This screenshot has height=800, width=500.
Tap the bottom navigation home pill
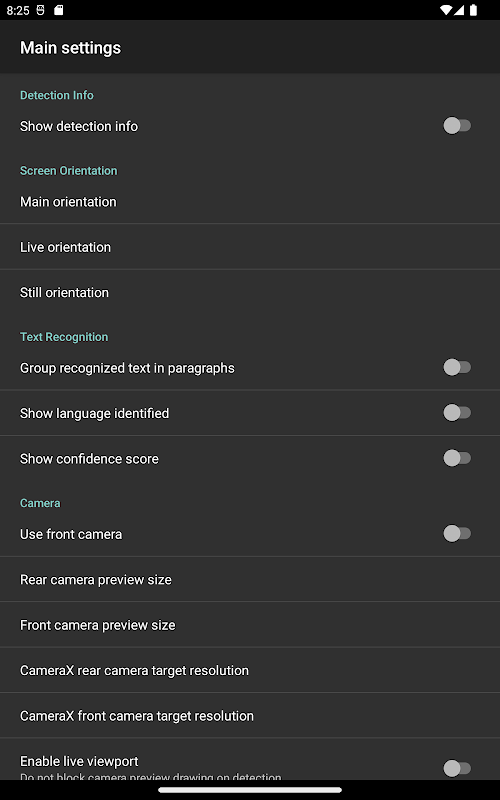[x=250, y=790]
